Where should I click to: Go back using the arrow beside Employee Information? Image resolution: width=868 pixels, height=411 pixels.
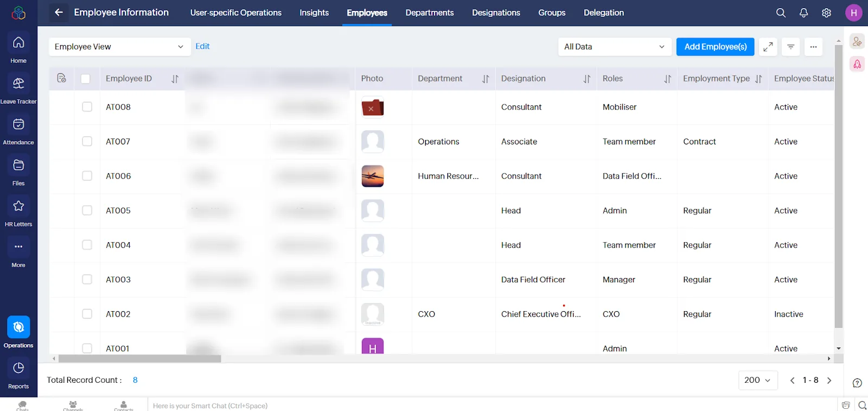point(59,12)
